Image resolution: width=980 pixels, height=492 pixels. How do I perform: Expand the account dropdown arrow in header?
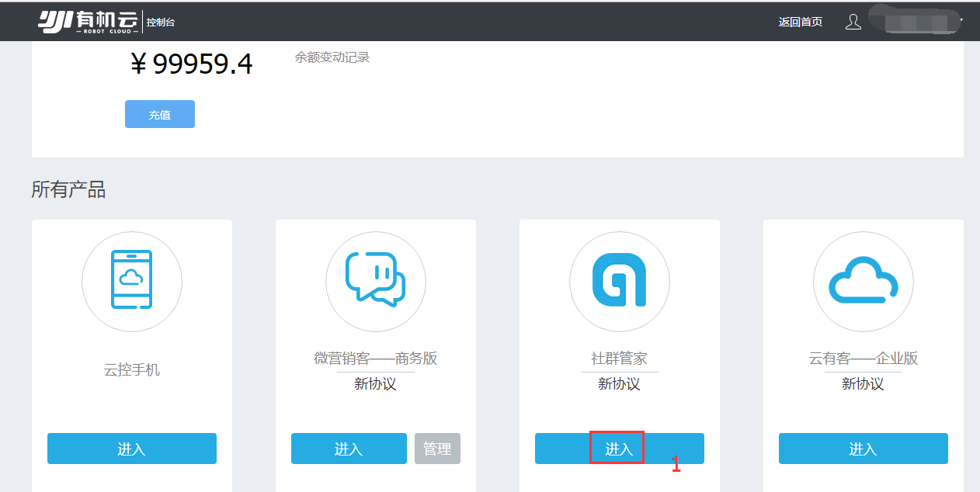(x=961, y=21)
